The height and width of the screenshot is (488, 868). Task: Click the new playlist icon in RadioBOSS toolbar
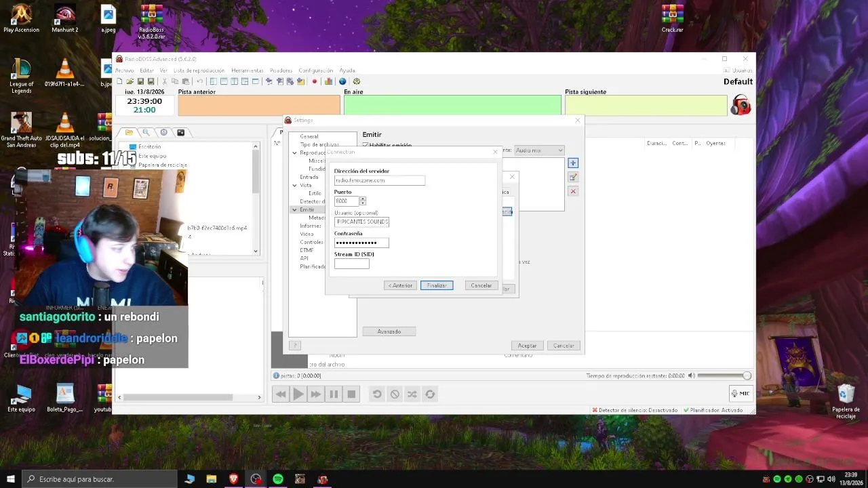click(119, 81)
